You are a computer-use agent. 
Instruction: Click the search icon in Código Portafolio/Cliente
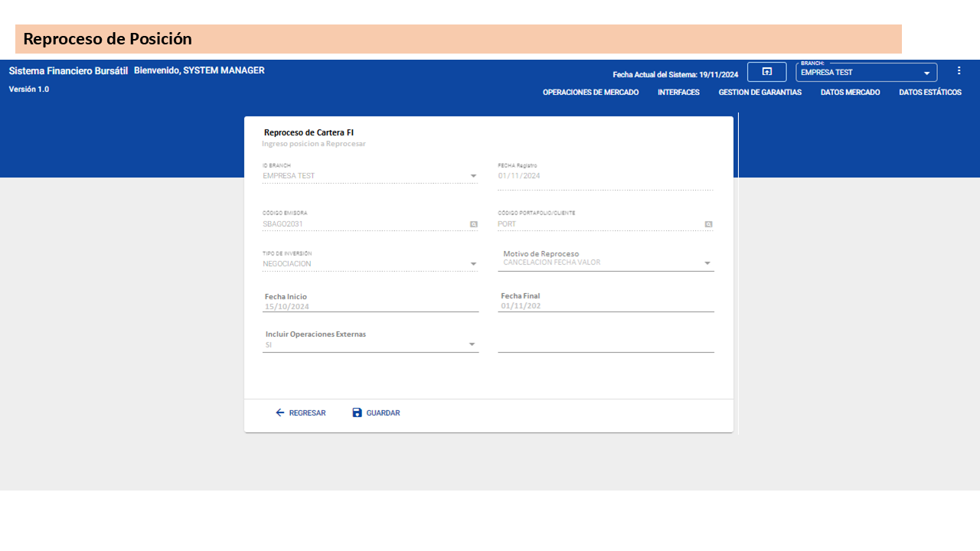[708, 224]
